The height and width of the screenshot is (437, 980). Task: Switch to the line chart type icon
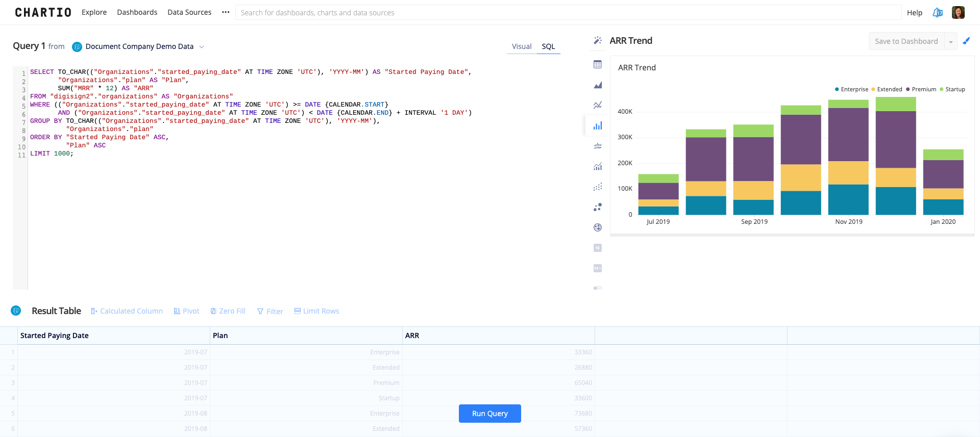click(598, 106)
